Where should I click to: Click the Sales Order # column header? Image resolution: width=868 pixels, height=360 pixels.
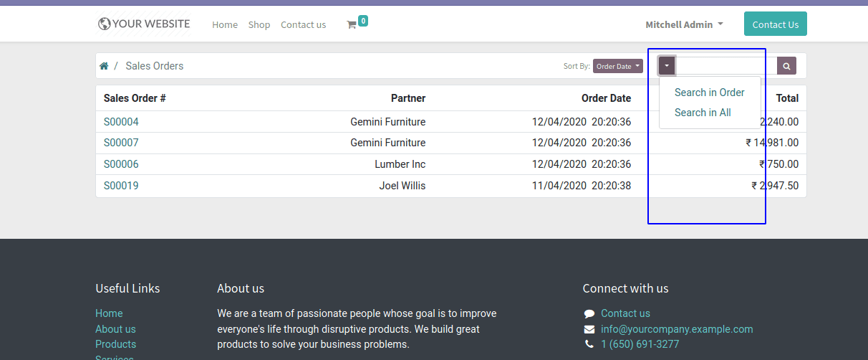[135, 98]
